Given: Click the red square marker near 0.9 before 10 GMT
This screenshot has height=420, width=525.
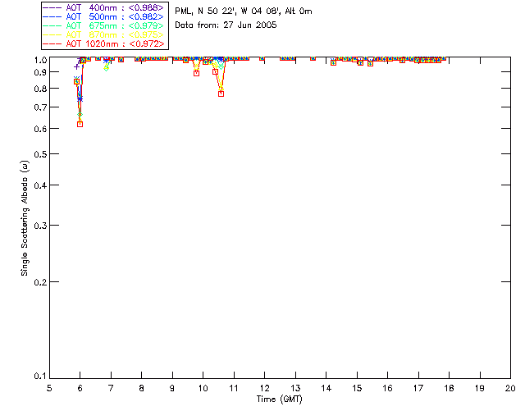Looking at the screenshot, I should click(x=197, y=73).
